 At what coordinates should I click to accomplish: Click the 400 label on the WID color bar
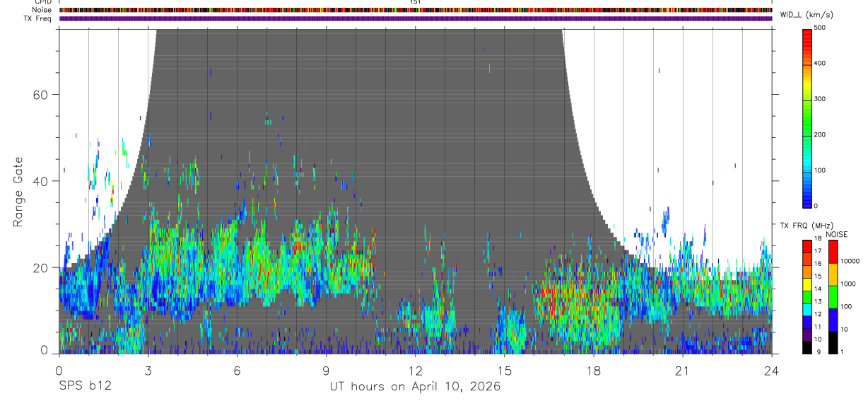pyautogui.click(x=821, y=63)
